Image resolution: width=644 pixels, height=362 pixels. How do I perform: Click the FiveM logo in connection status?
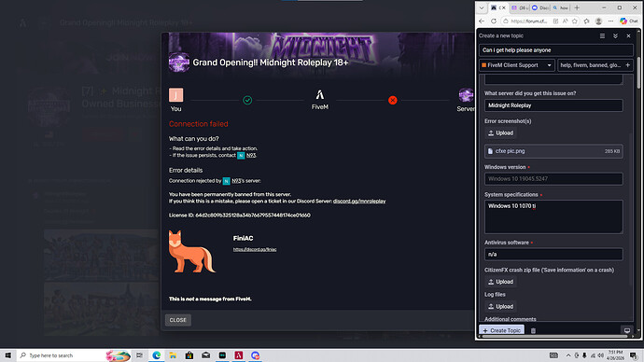[x=319, y=95]
